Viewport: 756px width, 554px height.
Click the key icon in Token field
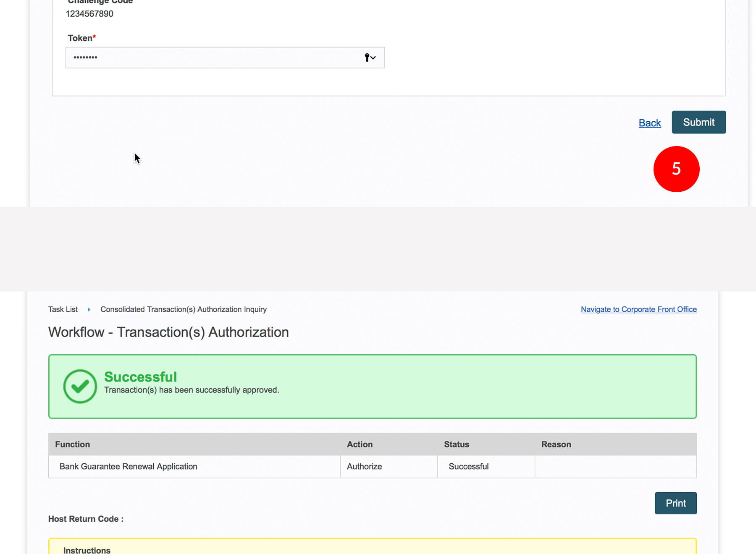pyautogui.click(x=367, y=57)
